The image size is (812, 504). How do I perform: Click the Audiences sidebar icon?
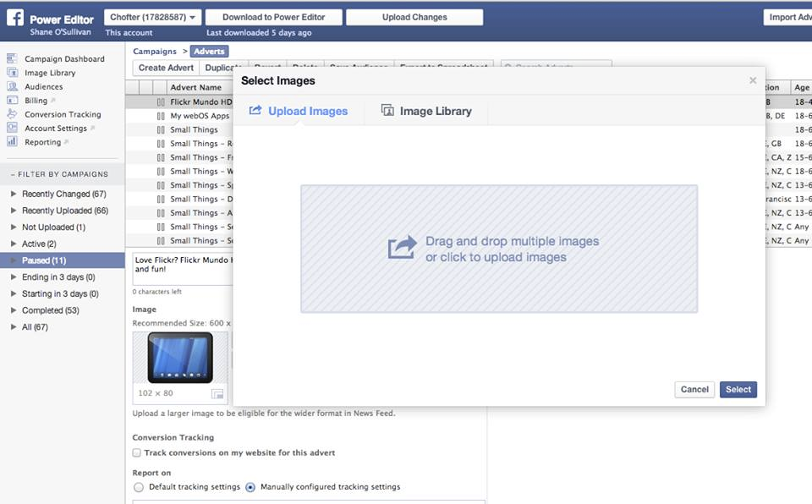[12, 86]
